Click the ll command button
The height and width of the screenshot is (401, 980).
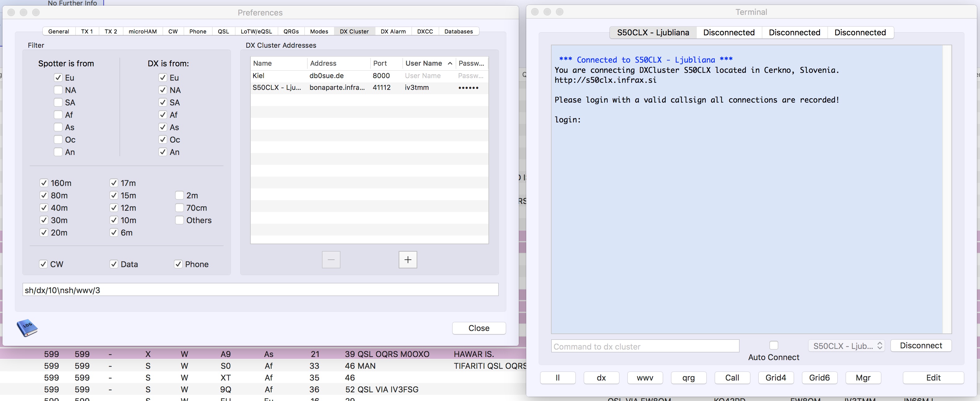click(558, 378)
